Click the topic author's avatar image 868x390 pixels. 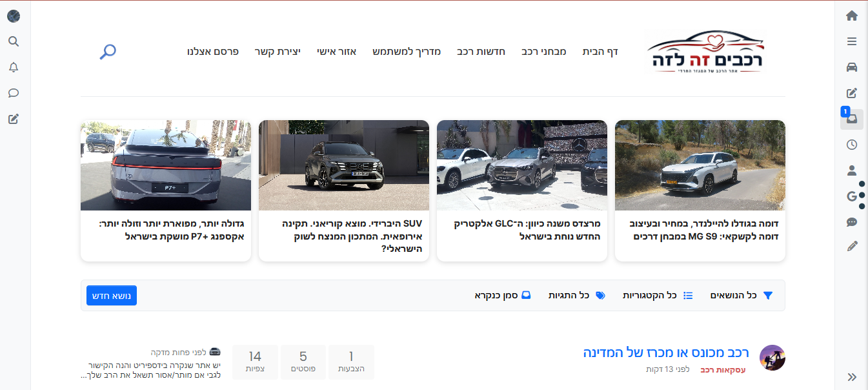(772, 358)
